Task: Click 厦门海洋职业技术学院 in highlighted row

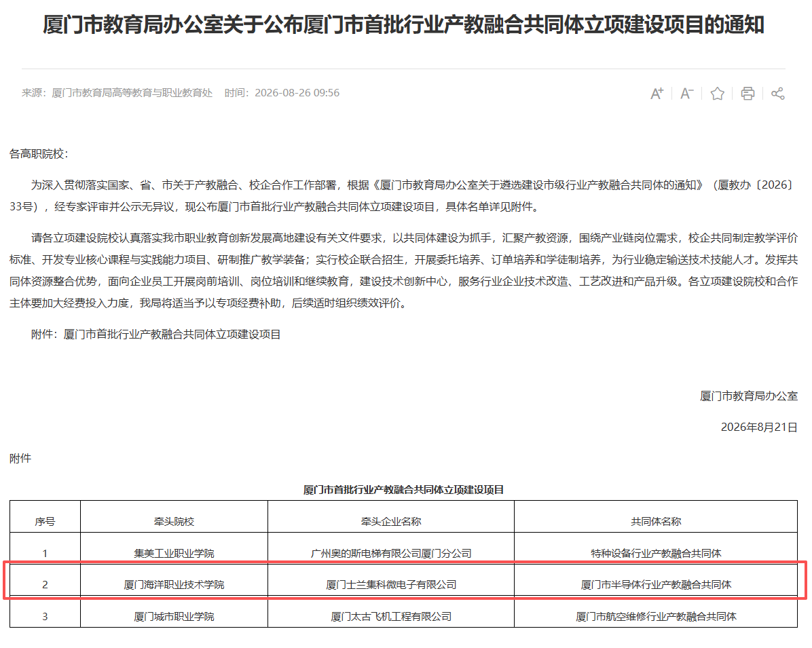Action: pos(174,585)
